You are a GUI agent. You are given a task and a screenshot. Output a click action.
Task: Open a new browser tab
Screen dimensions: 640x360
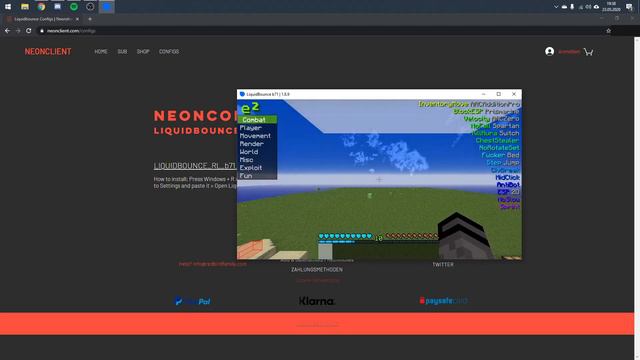click(x=90, y=19)
